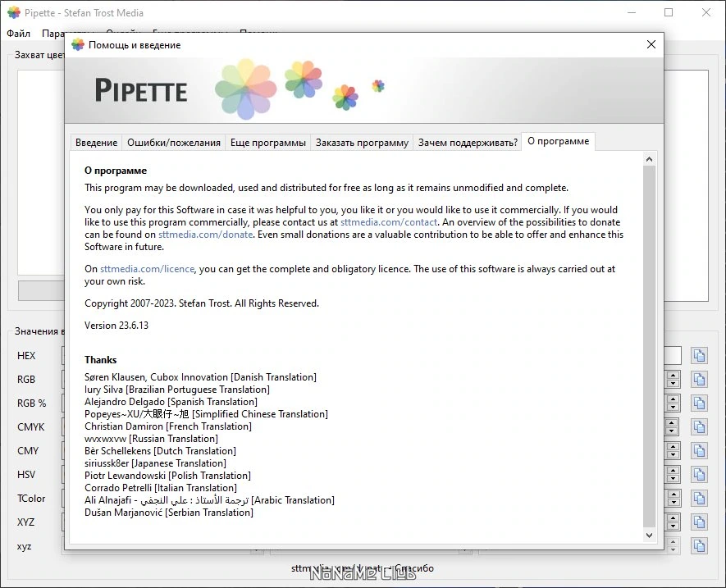Viewport: 726px width, 588px height.
Task: Copy the uppercase XYZ value with its copy icon
Action: click(699, 522)
